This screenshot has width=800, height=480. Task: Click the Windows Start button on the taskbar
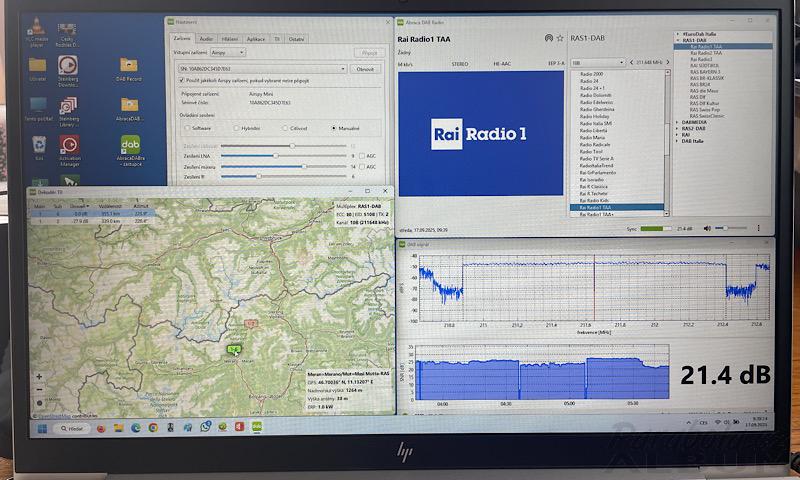43,427
